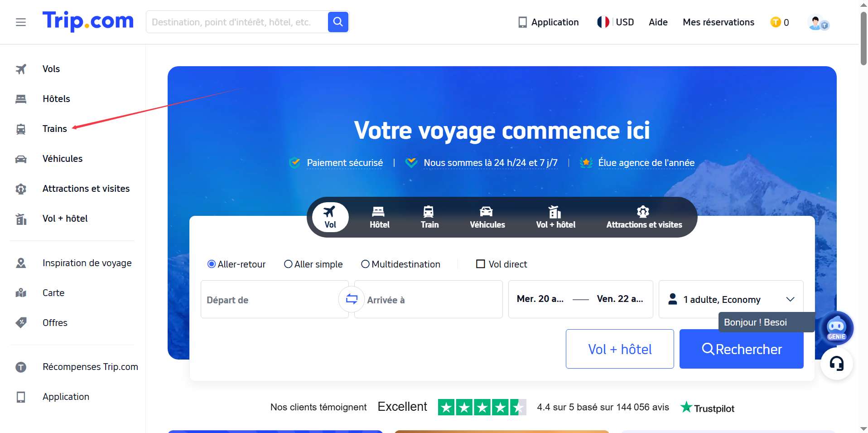Click the phone icon beside Application in header
The width and height of the screenshot is (868, 433).
click(522, 22)
